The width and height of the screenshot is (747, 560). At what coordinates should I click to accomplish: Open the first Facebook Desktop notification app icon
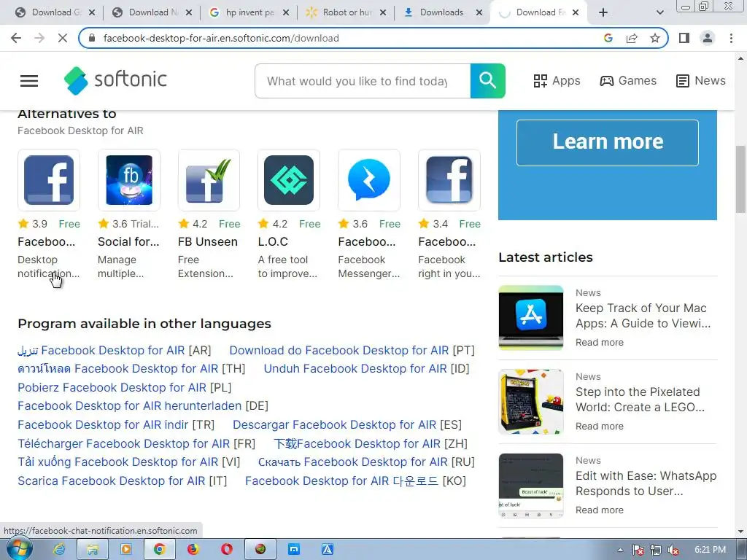tap(49, 180)
